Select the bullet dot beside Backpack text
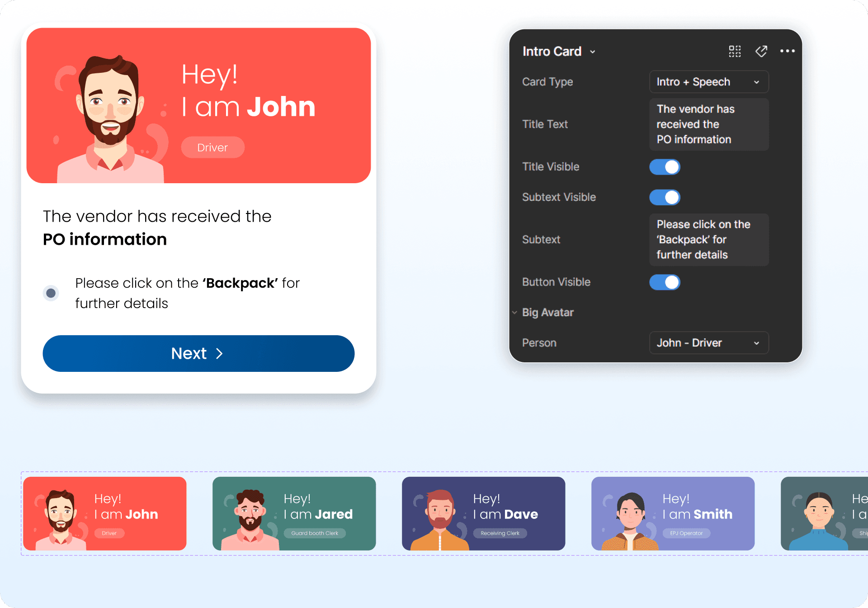The image size is (868, 608). [51, 293]
